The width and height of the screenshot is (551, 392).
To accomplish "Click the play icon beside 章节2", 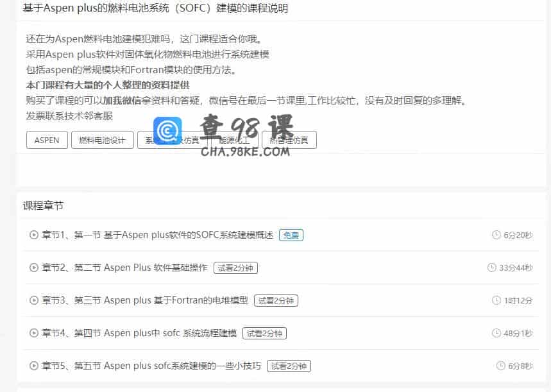I will click(x=34, y=268).
